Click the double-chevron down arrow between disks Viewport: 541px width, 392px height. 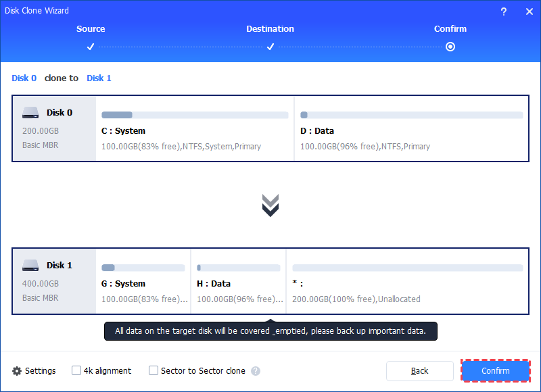(270, 205)
